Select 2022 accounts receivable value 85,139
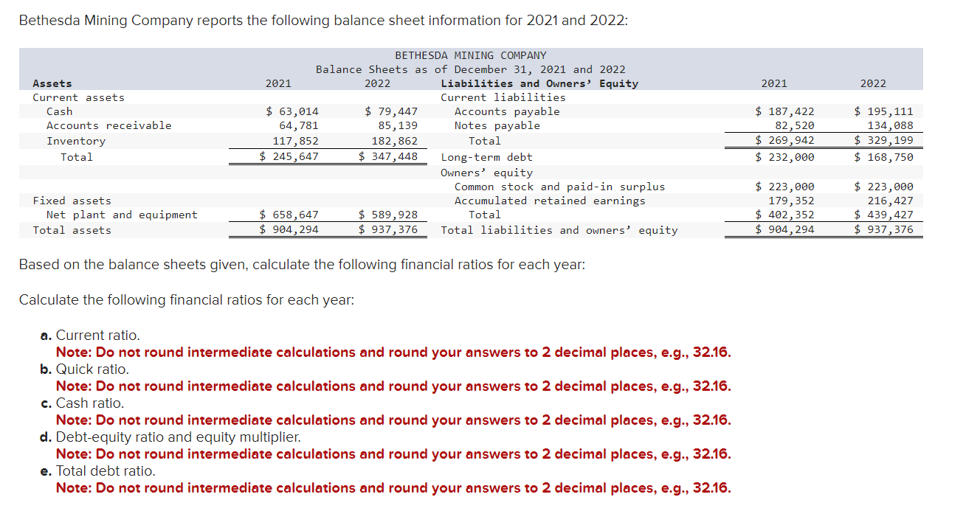980x514 pixels. tap(398, 126)
